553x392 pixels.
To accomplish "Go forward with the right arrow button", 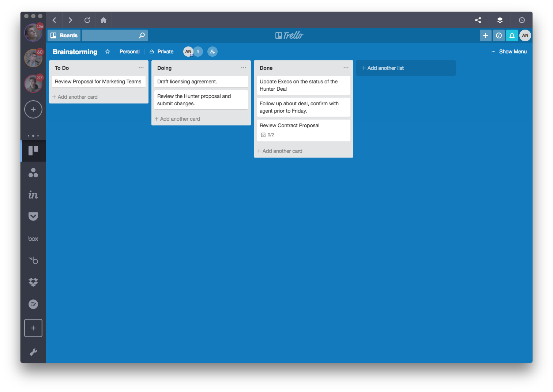I will [71, 20].
